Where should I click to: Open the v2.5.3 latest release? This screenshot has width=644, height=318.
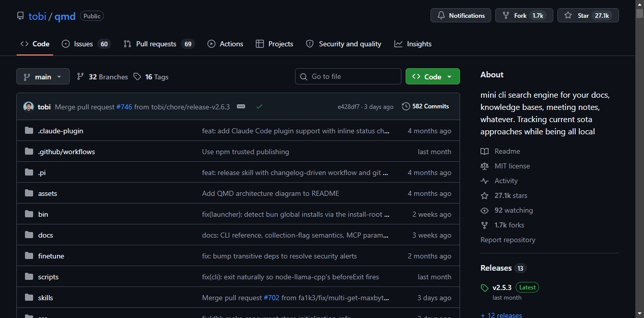pyautogui.click(x=502, y=287)
